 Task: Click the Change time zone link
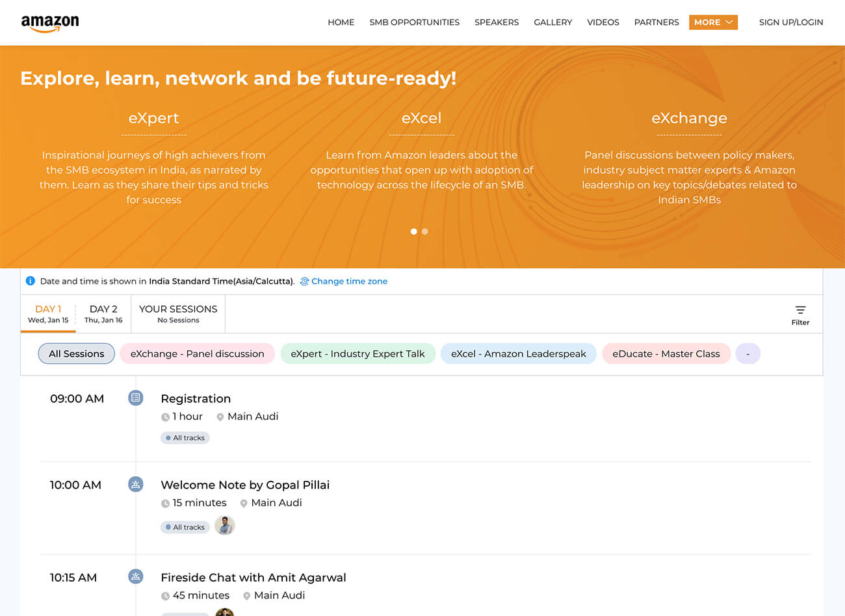(x=349, y=281)
